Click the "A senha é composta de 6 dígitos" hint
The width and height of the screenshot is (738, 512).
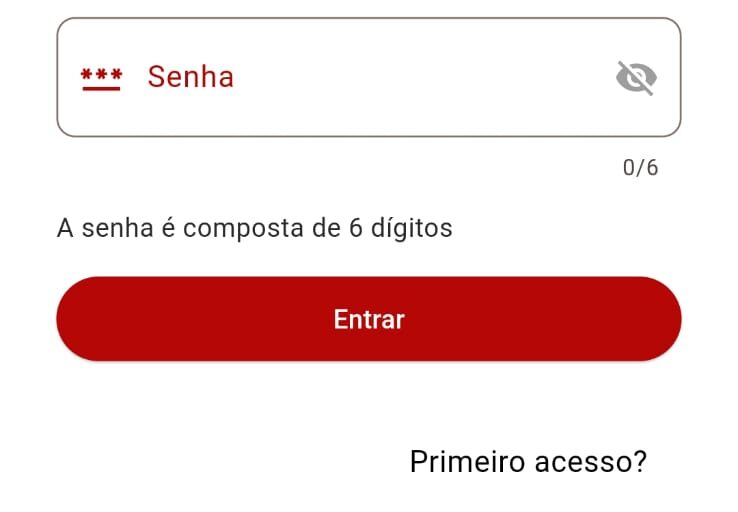(255, 228)
